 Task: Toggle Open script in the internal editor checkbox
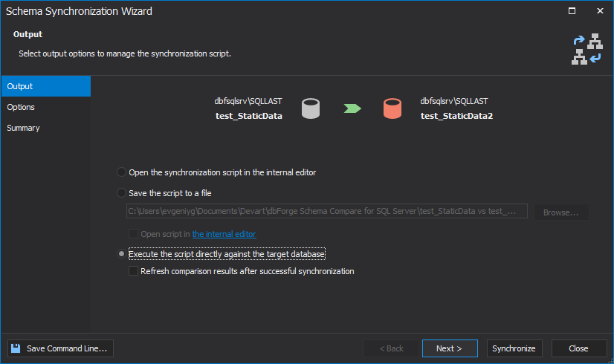coord(133,234)
